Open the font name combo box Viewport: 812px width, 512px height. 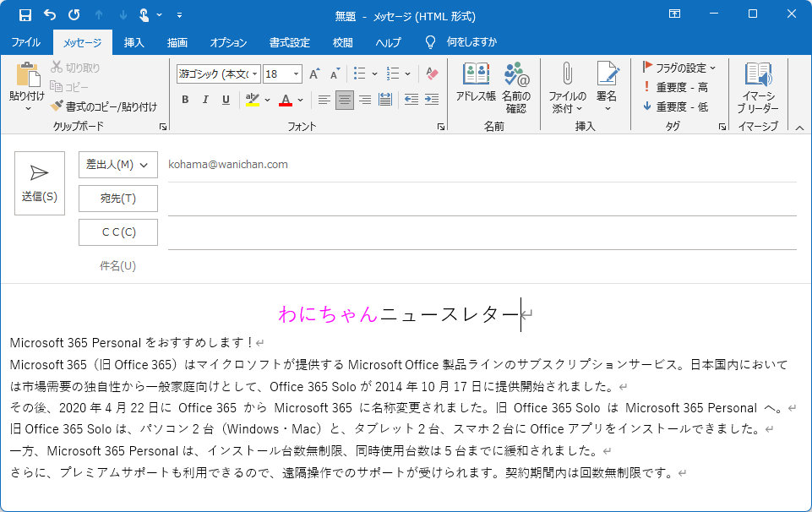pyautogui.click(x=218, y=74)
